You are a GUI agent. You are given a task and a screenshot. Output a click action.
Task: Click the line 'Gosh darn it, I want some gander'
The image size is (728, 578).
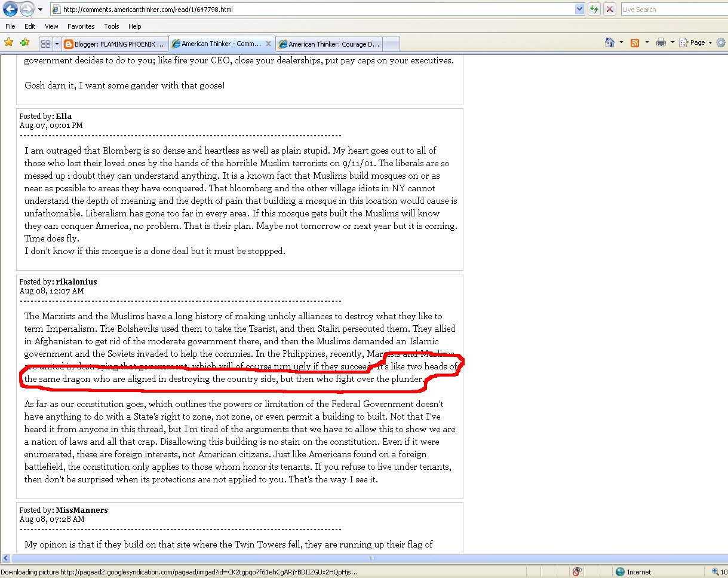125,85
